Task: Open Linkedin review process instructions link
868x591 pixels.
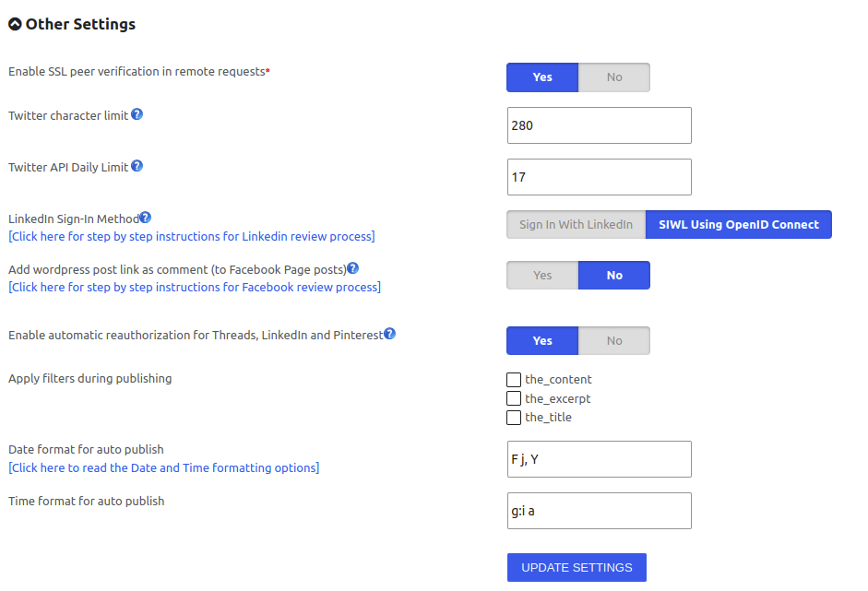Action: 192,236
